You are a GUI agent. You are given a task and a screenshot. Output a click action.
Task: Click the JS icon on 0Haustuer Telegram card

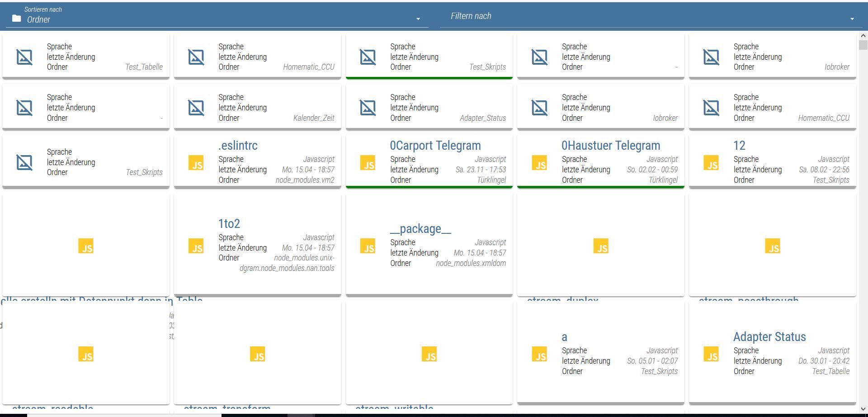539,163
